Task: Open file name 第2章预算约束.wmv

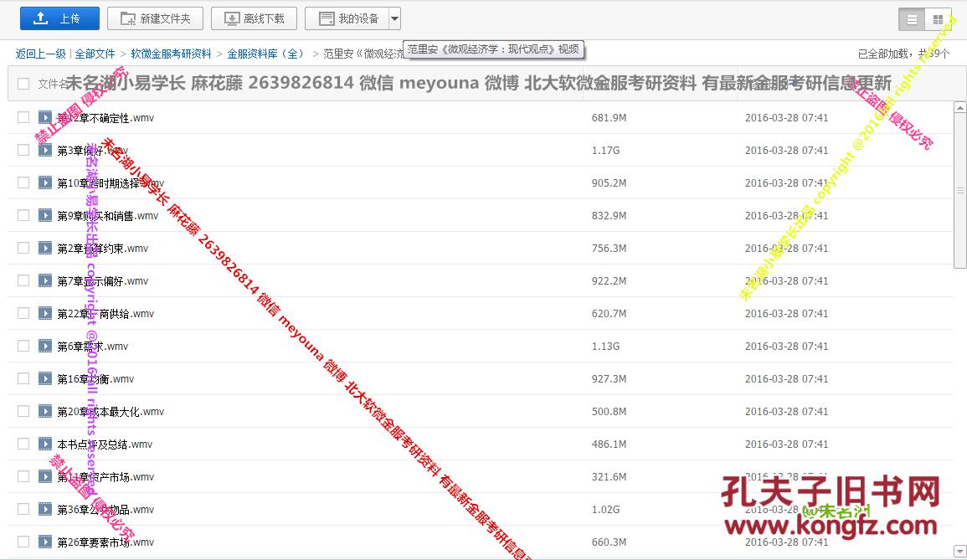Action: [103, 249]
